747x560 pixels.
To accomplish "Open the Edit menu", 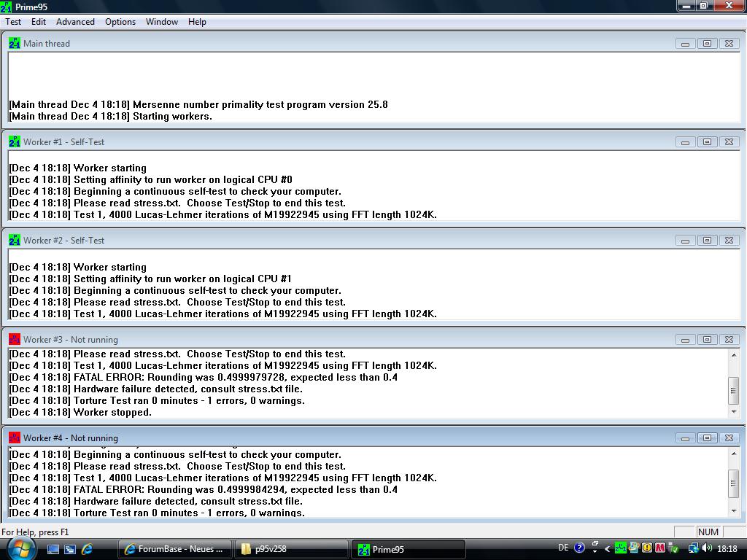I will click(38, 22).
